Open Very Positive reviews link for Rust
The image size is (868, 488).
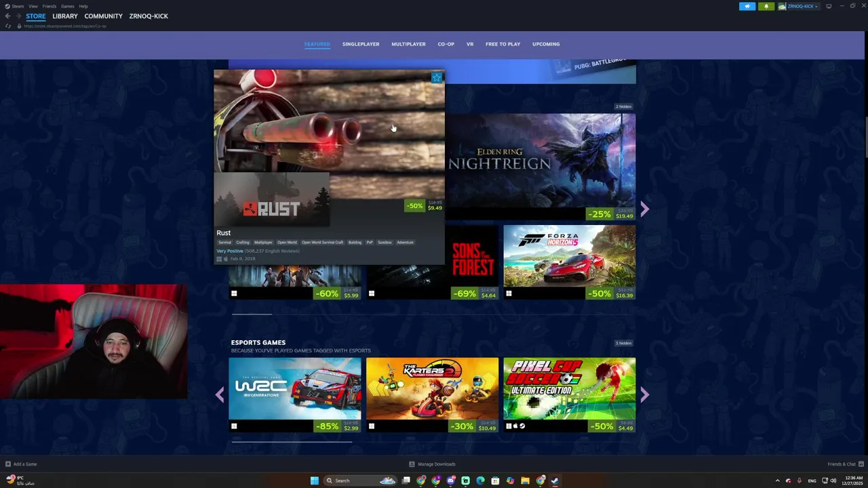pos(230,251)
